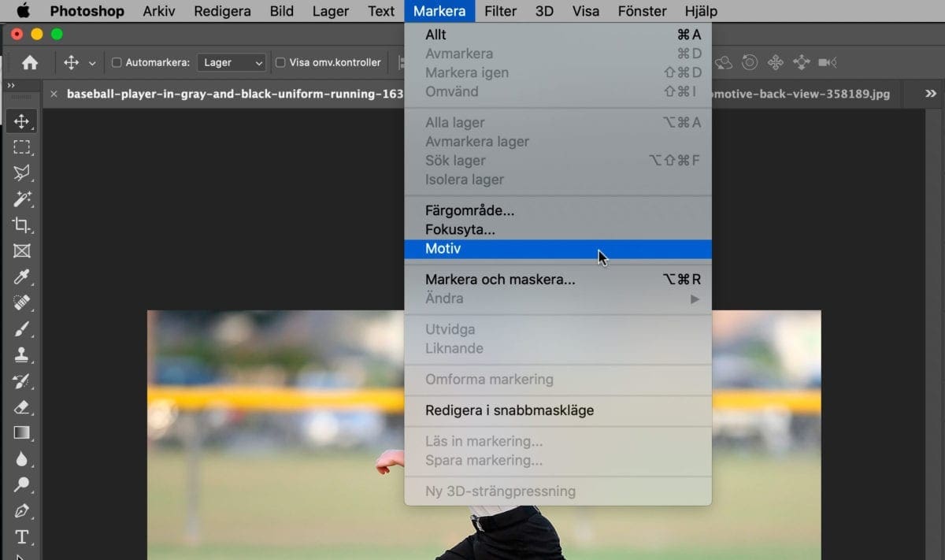Select the Pen tool
Image resolution: width=945 pixels, height=560 pixels.
click(21, 510)
